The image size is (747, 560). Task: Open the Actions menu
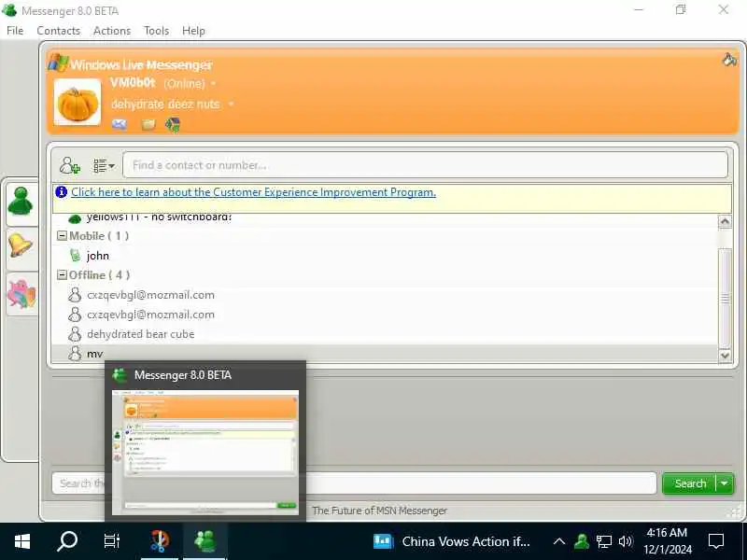[x=112, y=31]
